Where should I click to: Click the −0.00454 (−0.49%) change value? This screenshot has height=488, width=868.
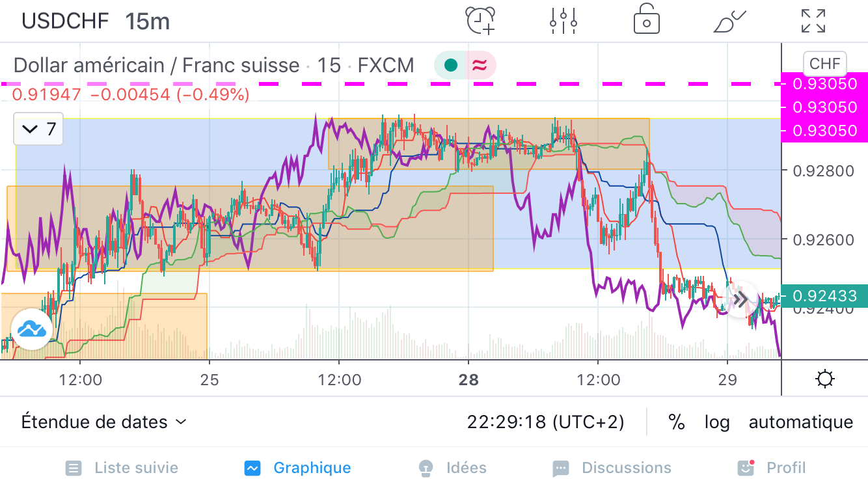(170, 94)
